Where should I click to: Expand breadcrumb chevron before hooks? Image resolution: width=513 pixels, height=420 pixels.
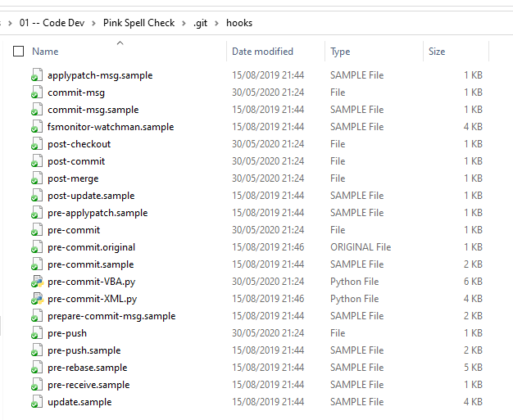[217, 23]
